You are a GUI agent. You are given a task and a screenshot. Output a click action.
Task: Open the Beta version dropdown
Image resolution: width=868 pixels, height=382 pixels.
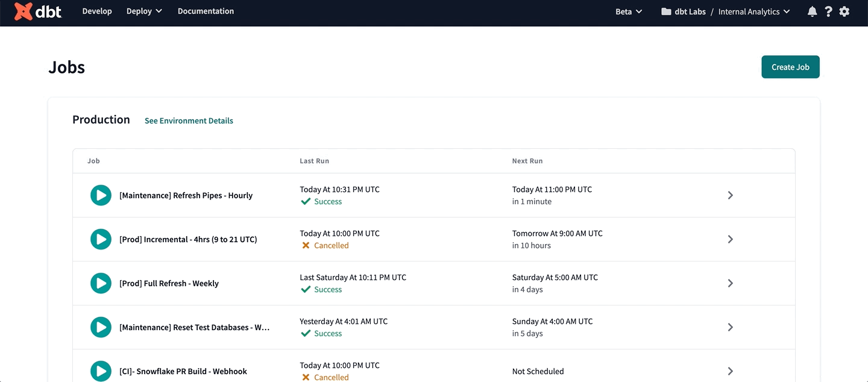coord(629,11)
